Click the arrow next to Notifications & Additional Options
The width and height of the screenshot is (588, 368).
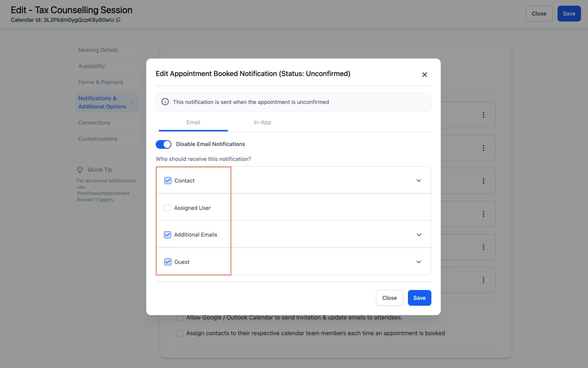pyautogui.click(x=133, y=102)
